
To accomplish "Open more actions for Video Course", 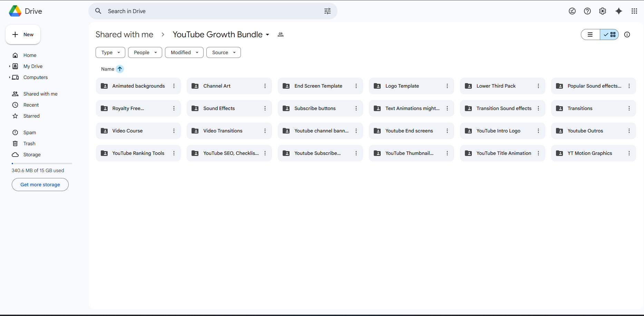I will coord(174,131).
